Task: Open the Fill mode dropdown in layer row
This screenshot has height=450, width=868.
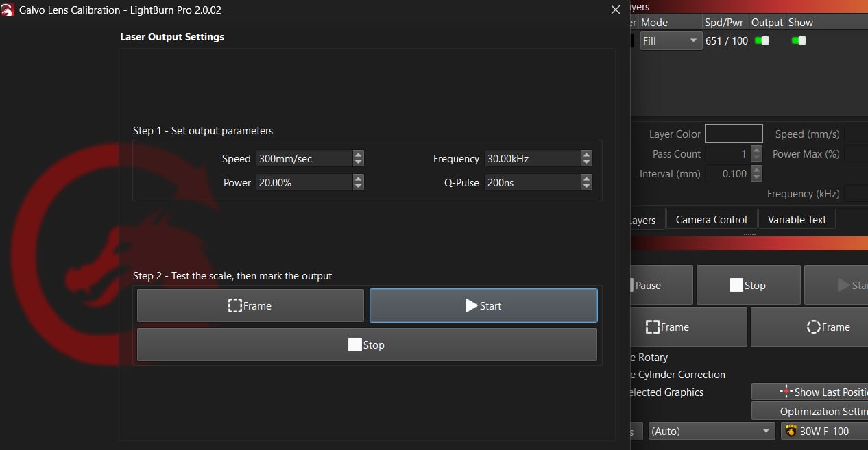Action: point(670,41)
